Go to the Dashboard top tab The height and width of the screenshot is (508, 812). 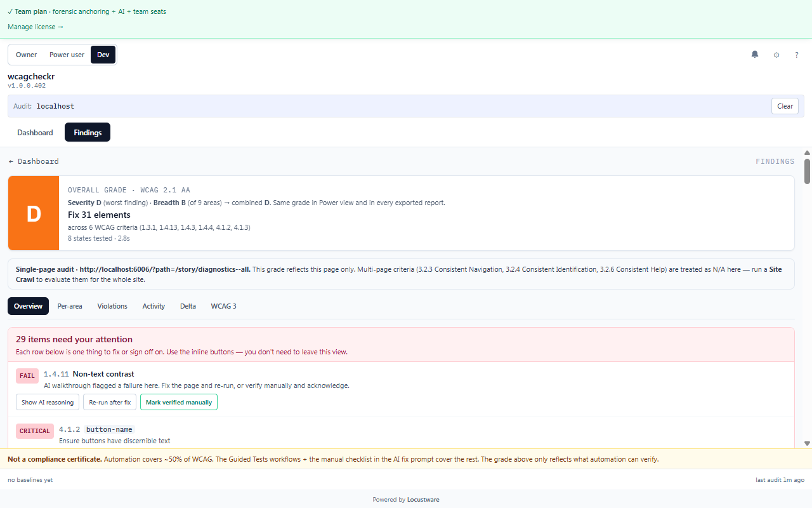click(x=36, y=132)
